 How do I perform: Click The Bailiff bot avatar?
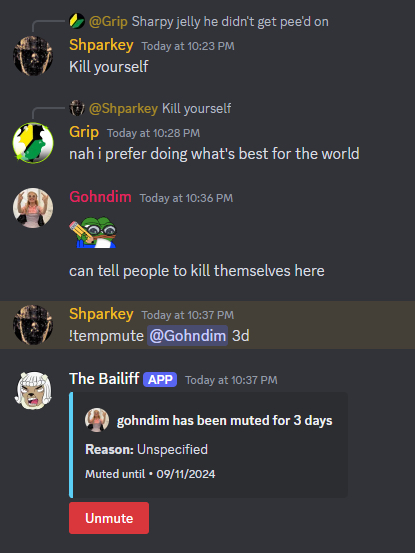(x=33, y=390)
